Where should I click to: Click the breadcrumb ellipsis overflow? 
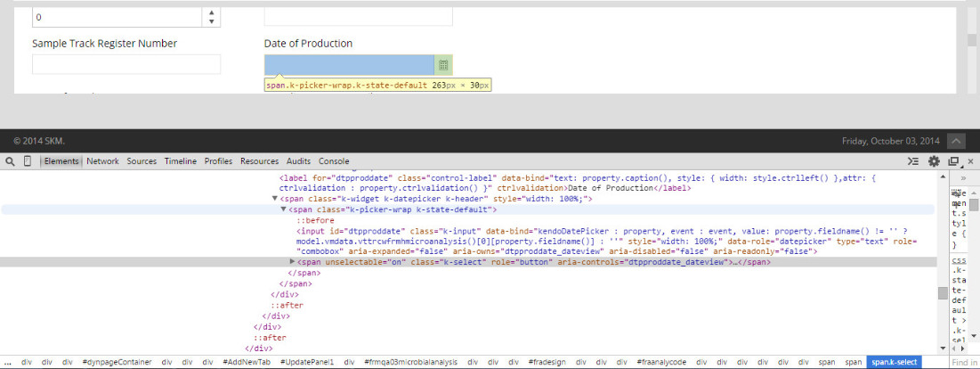pos(7,362)
